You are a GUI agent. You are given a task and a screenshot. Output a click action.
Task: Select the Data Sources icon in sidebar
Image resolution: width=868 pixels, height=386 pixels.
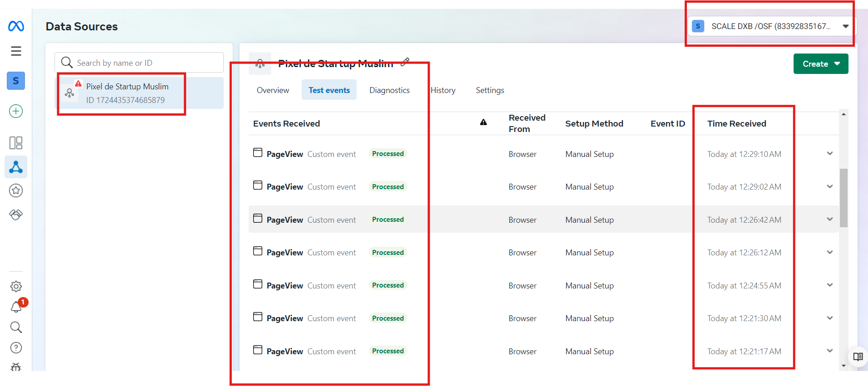tap(16, 167)
